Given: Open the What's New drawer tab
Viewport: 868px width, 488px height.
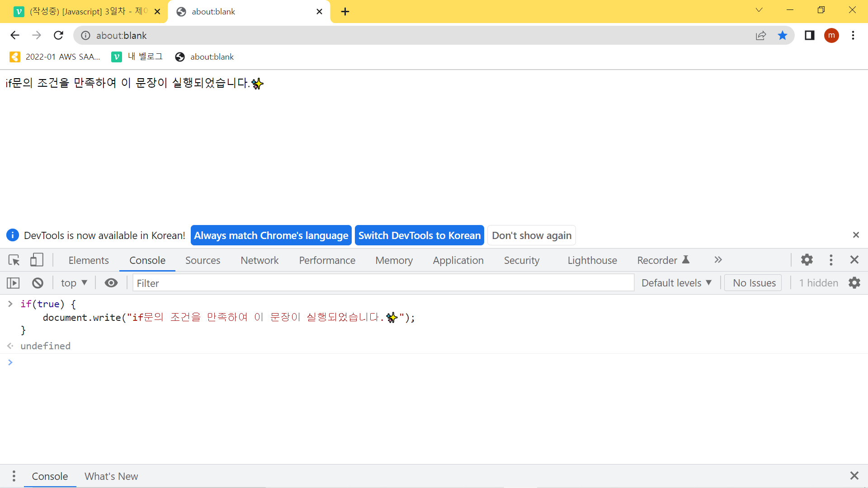Looking at the screenshot, I should point(111,477).
